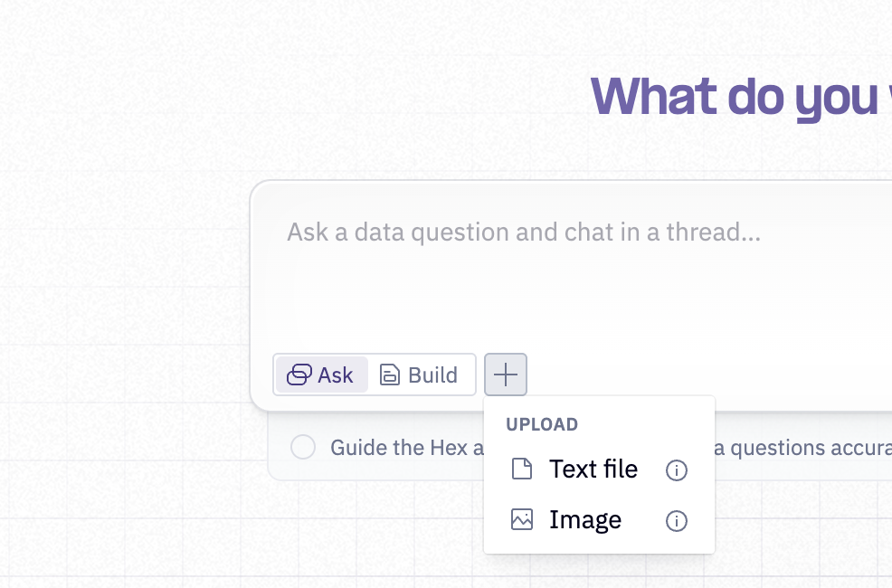
Task: Select the Text file upload icon
Action: tap(521, 469)
